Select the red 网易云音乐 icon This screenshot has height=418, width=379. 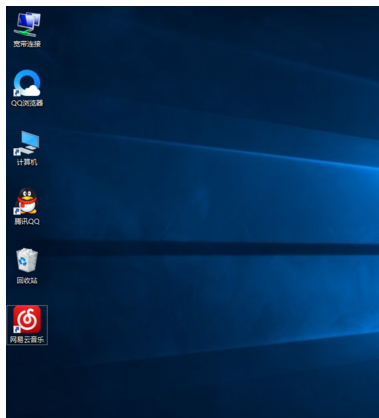[x=27, y=320]
